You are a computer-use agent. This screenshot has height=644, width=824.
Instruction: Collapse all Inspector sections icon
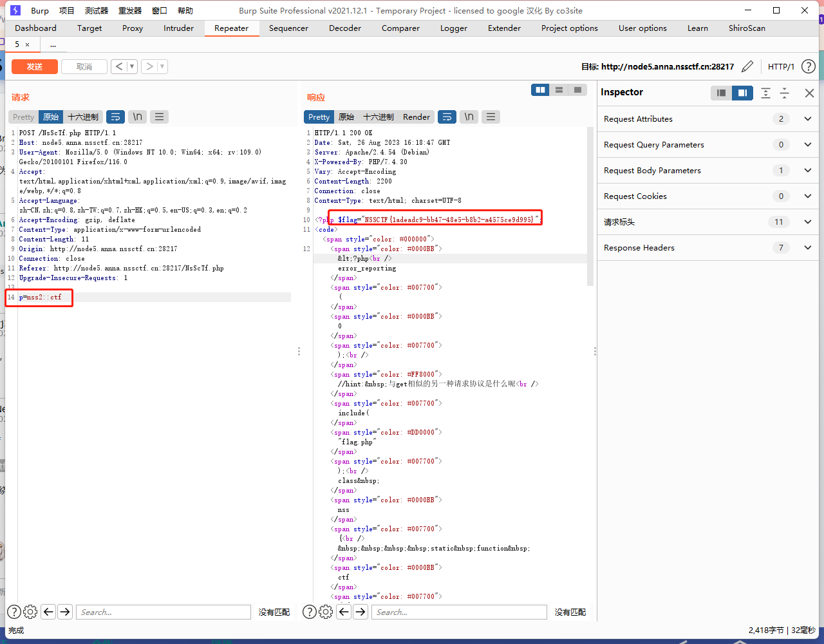[785, 93]
